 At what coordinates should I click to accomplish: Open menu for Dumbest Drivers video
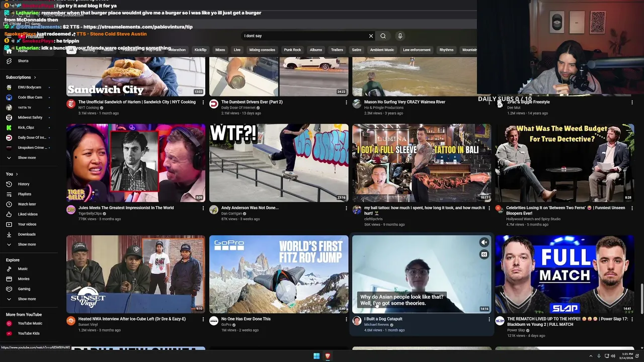coord(346,102)
